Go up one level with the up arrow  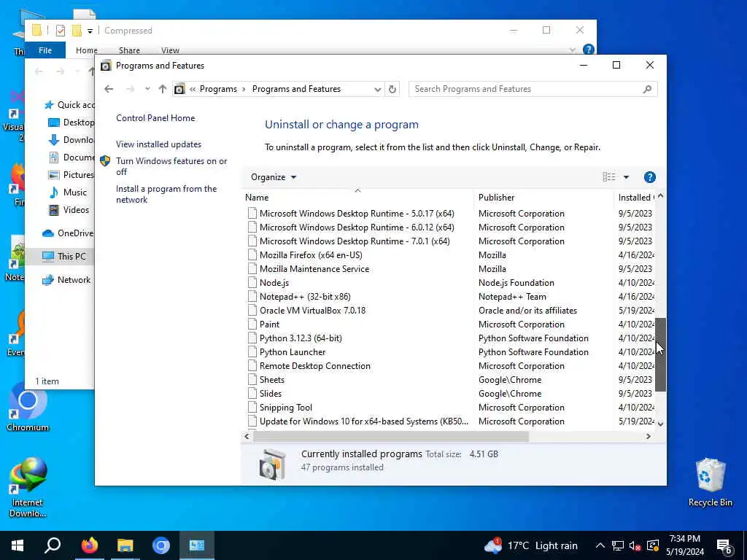pyautogui.click(x=163, y=89)
